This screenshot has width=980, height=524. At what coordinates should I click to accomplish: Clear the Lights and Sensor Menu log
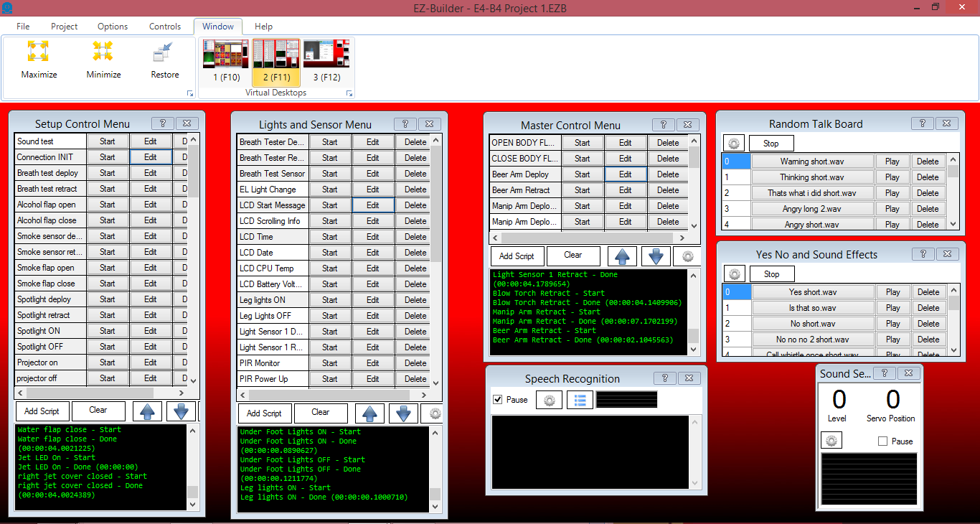tap(321, 413)
